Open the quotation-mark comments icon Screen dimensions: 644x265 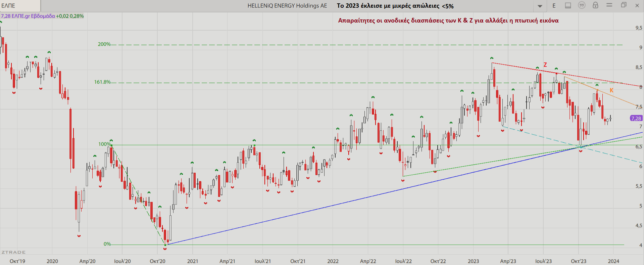(582, 5)
